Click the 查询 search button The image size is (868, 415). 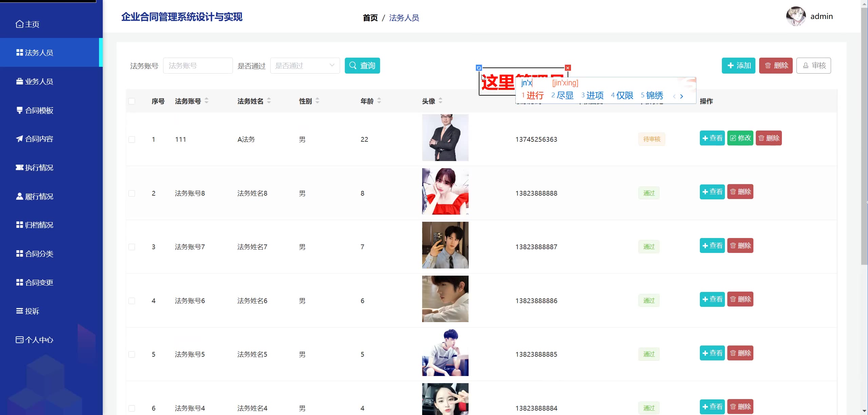362,65
